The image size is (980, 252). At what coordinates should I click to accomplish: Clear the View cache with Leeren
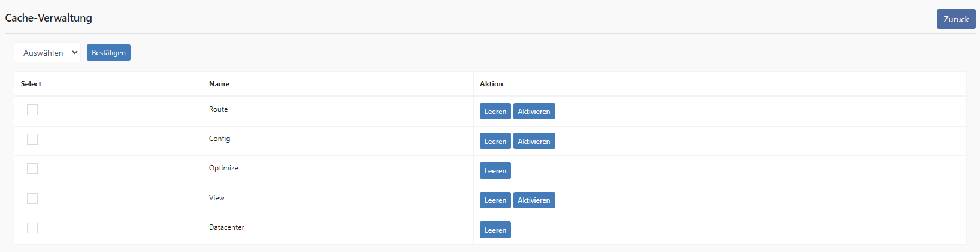click(x=495, y=200)
